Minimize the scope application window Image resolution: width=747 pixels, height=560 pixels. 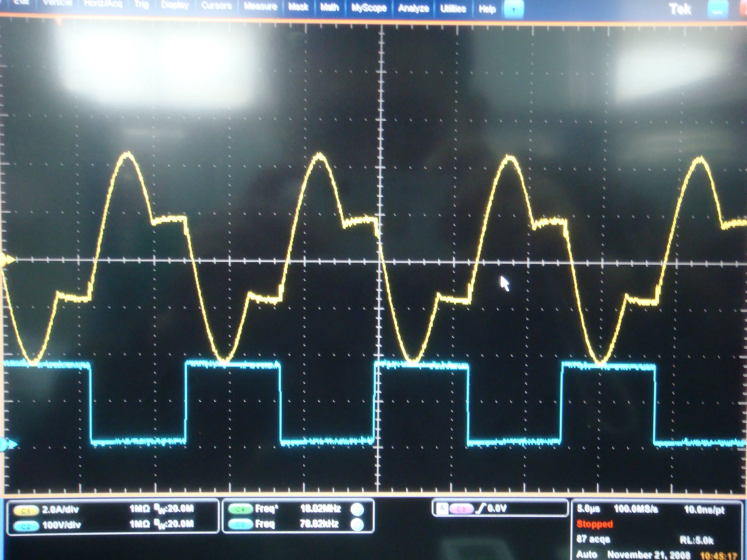(x=718, y=11)
